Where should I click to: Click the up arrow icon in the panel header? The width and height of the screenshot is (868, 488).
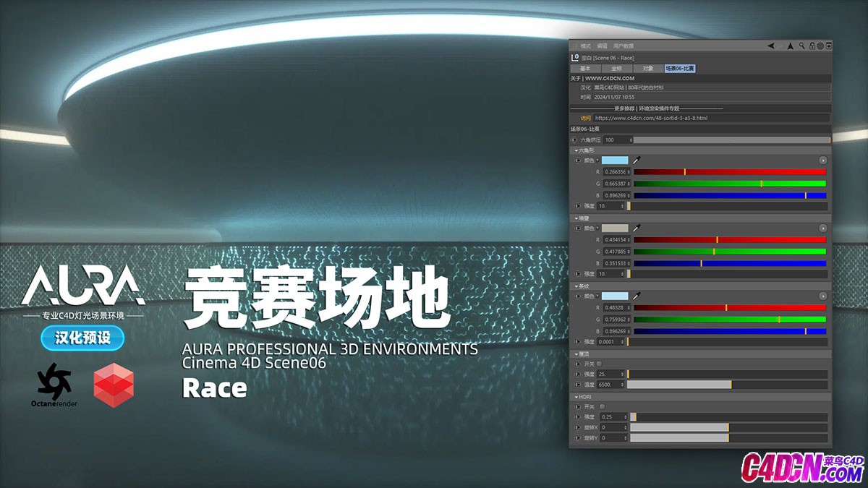coord(791,46)
